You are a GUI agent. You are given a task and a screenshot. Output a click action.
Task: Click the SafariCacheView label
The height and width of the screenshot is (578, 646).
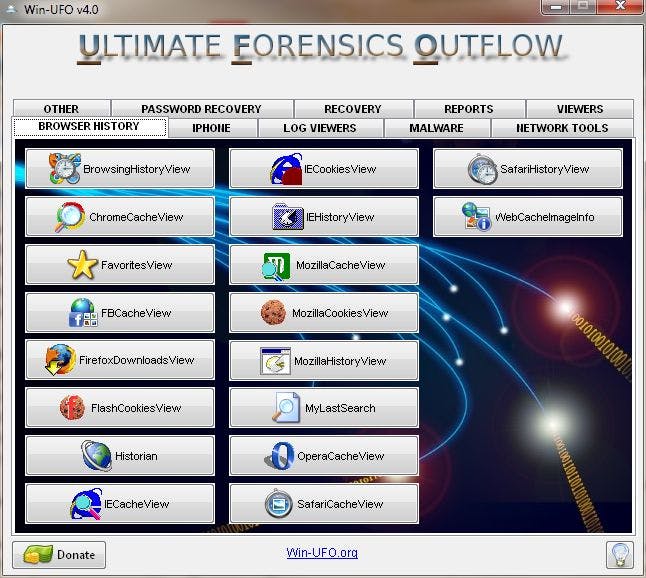click(340, 504)
